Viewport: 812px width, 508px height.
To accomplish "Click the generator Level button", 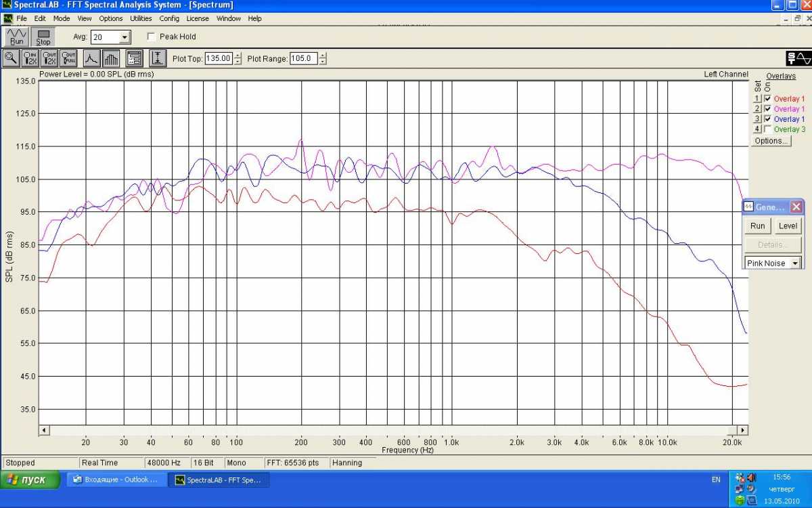I will tap(788, 226).
